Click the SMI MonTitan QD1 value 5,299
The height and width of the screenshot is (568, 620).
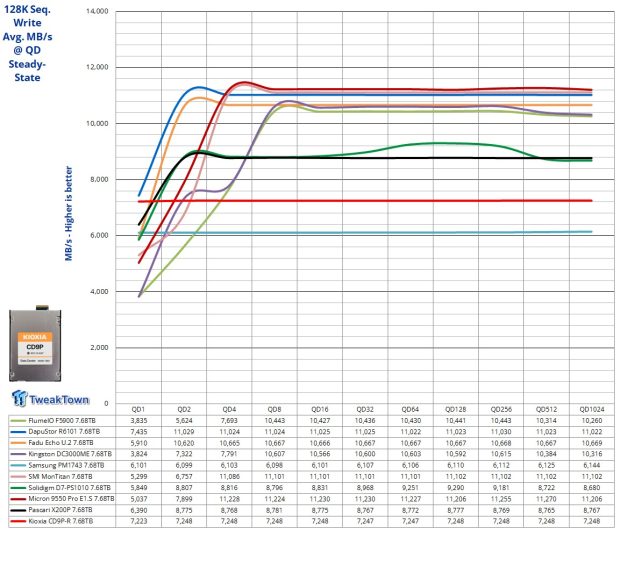[x=139, y=477]
